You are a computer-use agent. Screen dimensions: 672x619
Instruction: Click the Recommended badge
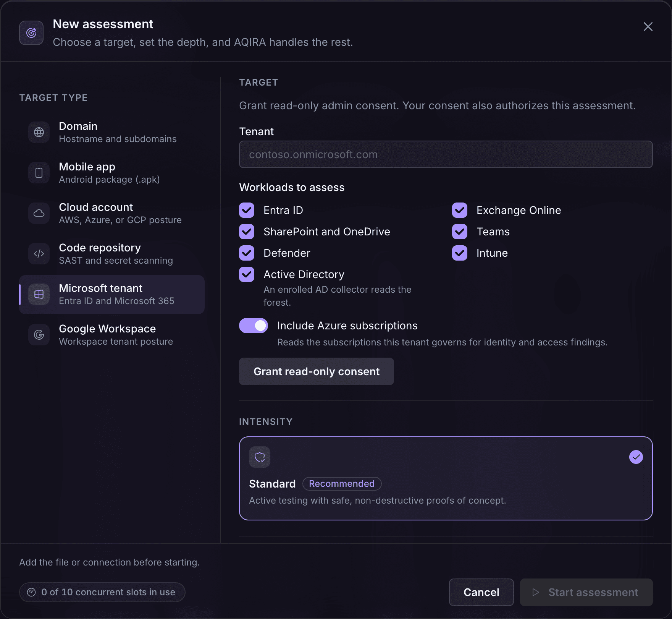click(342, 484)
